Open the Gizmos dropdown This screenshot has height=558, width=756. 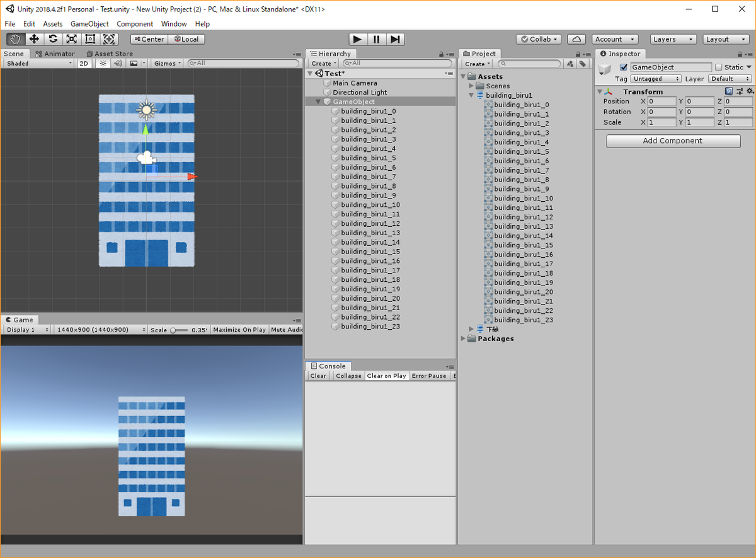click(168, 63)
